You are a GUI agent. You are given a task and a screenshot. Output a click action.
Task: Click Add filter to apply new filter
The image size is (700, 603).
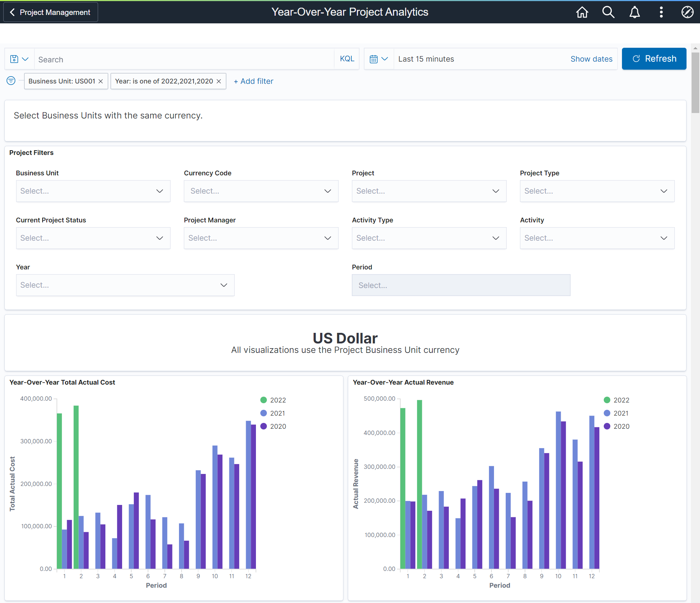252,81
